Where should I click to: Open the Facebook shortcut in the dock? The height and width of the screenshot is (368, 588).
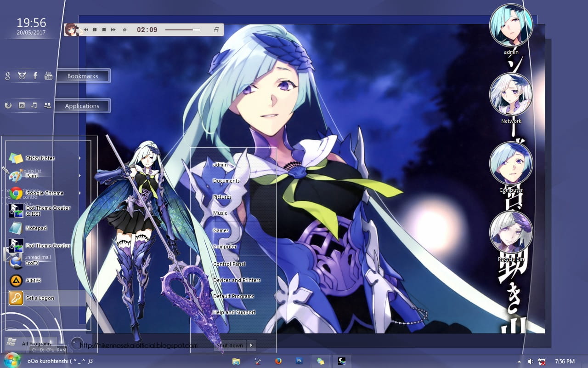[35, 75]
